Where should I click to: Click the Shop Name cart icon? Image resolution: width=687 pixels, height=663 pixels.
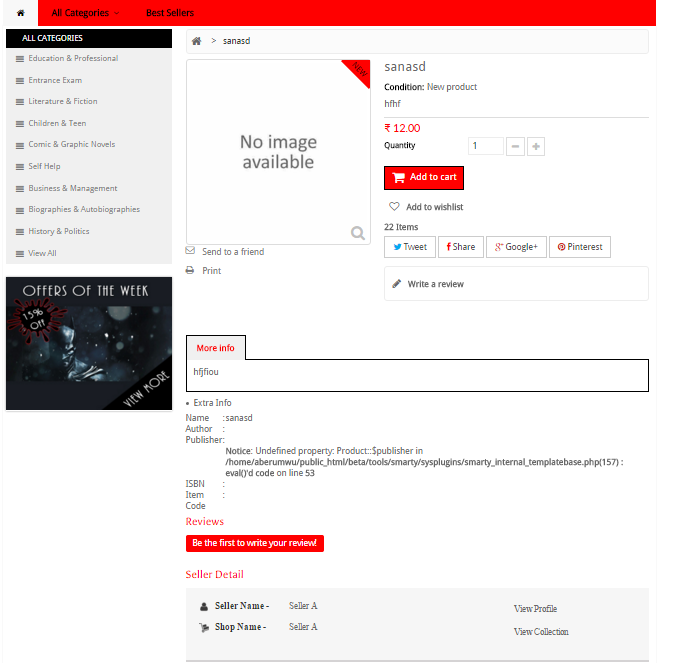[x=204, y=628]
